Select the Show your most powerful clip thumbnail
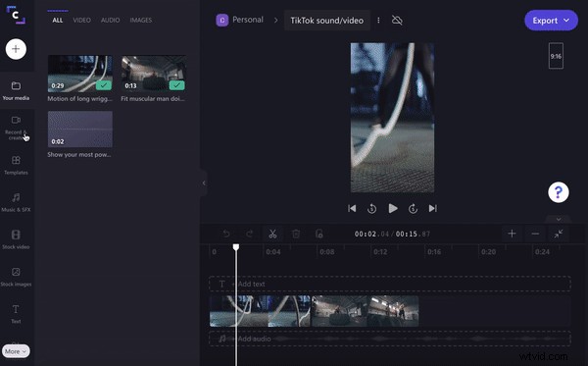This screenshot has width=588, height=366. pos(80,130)
